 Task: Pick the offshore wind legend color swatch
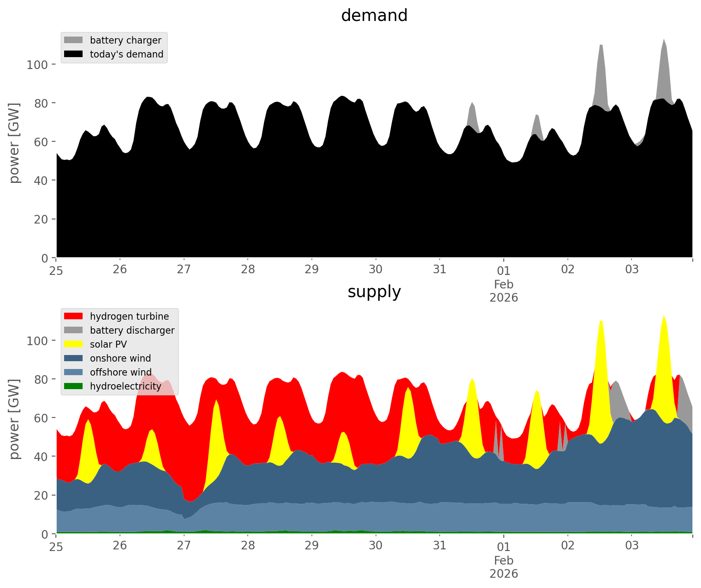coord(74,372)
